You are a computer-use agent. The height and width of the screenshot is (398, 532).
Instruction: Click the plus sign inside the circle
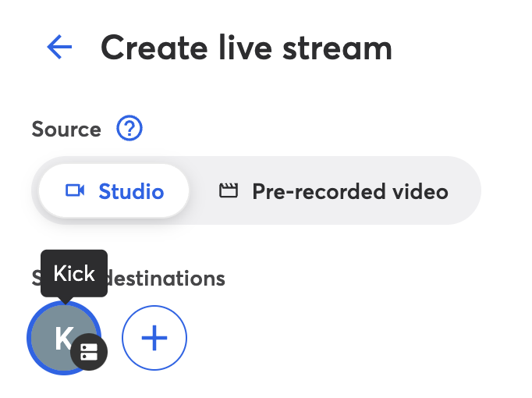click(x=154, y=338)
